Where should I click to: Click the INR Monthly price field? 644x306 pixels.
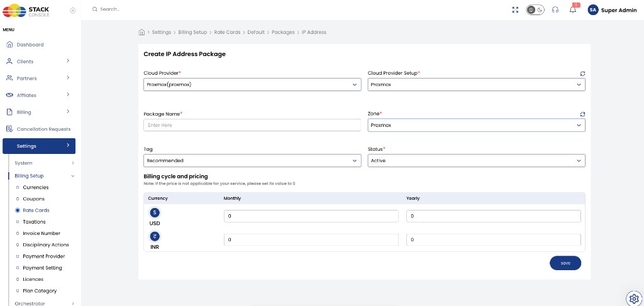tap(311, 239)
